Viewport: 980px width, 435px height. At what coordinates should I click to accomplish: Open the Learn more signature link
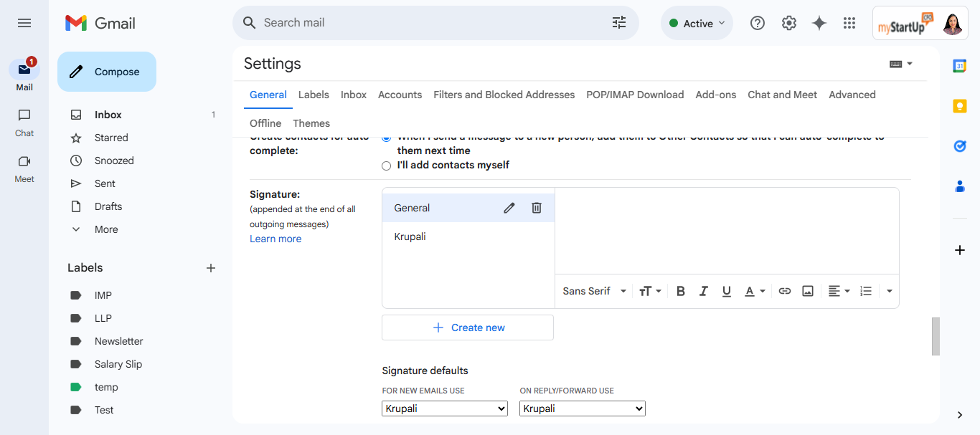pyautogui.click(x=275, y=239)
